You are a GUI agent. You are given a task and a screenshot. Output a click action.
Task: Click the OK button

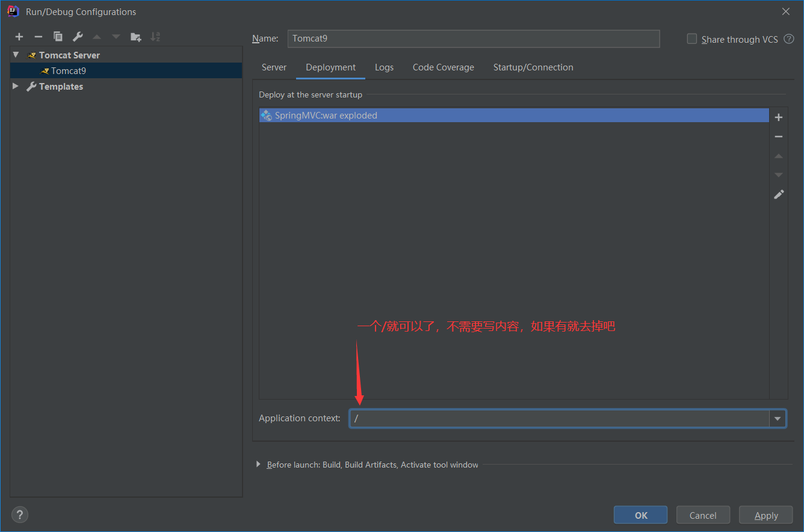pyautogui.click(x=640, y=515)
